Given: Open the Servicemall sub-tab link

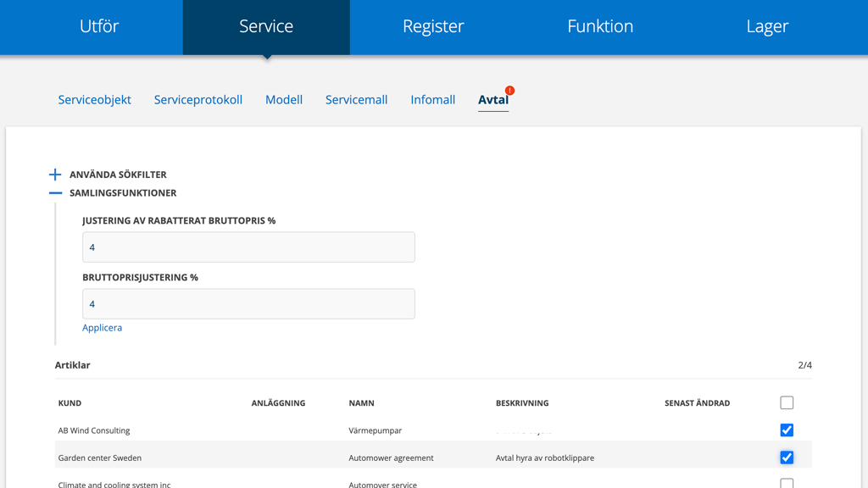Looking at the screenshot, I should tap(356, 99).
